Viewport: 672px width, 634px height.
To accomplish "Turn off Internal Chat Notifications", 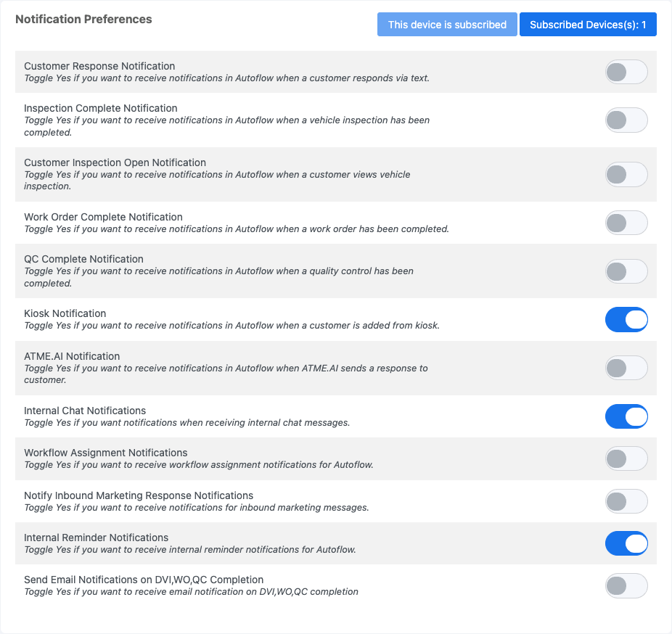I will click(626, 416).
